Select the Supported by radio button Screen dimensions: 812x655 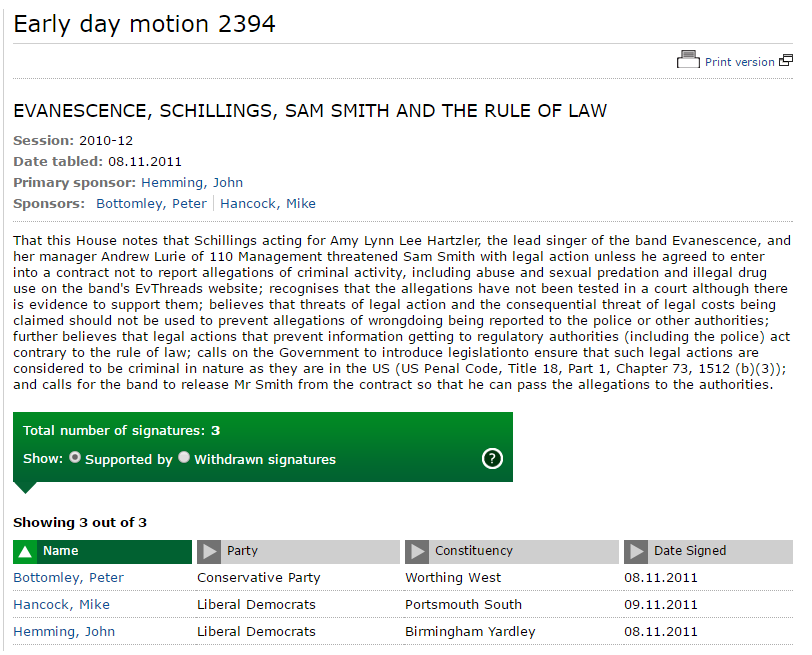click(x=75, y=458)
